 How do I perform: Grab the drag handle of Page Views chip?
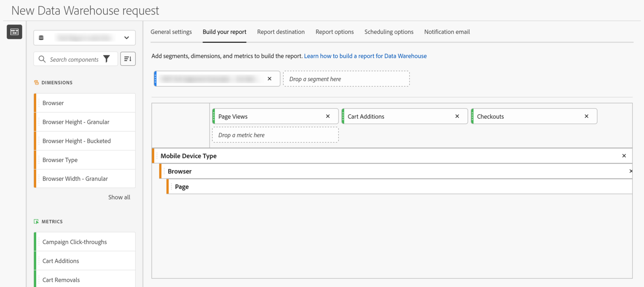coord(214,116)
